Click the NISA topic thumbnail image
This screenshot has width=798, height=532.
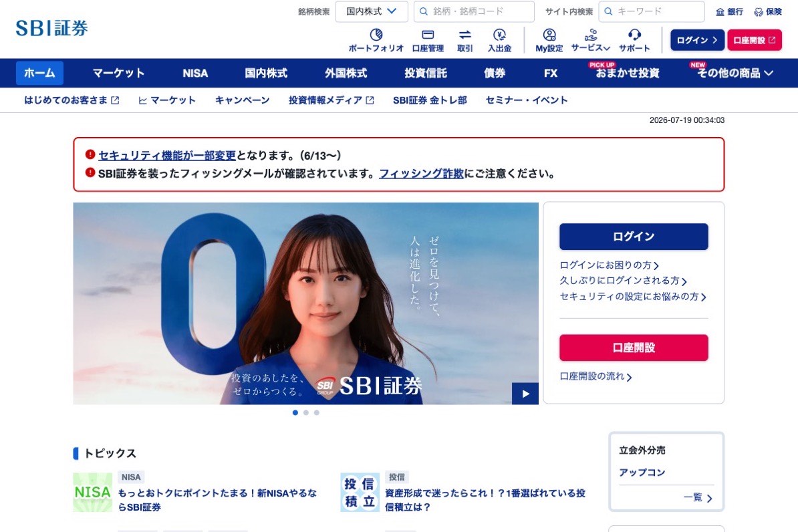(x=93, y=493)
